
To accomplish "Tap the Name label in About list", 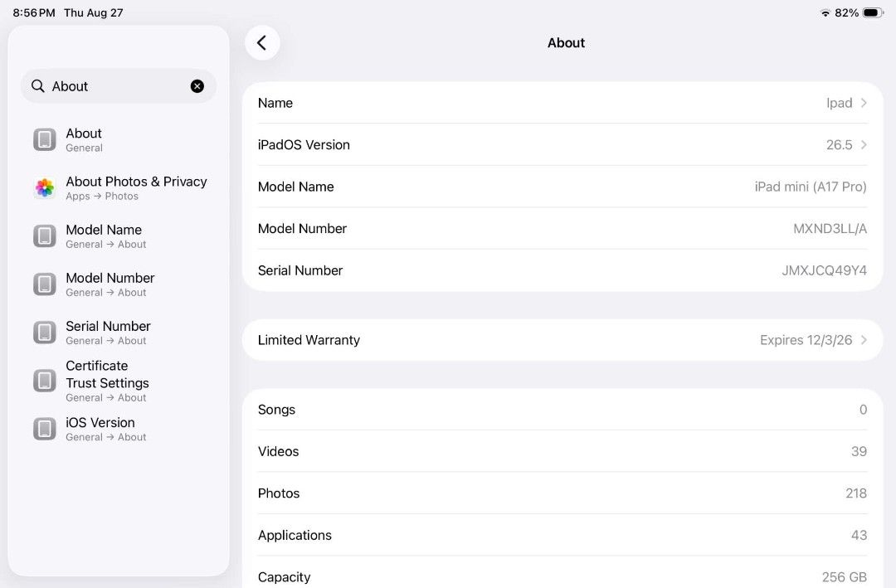I will pyautogui.click(x=275, y=103).
